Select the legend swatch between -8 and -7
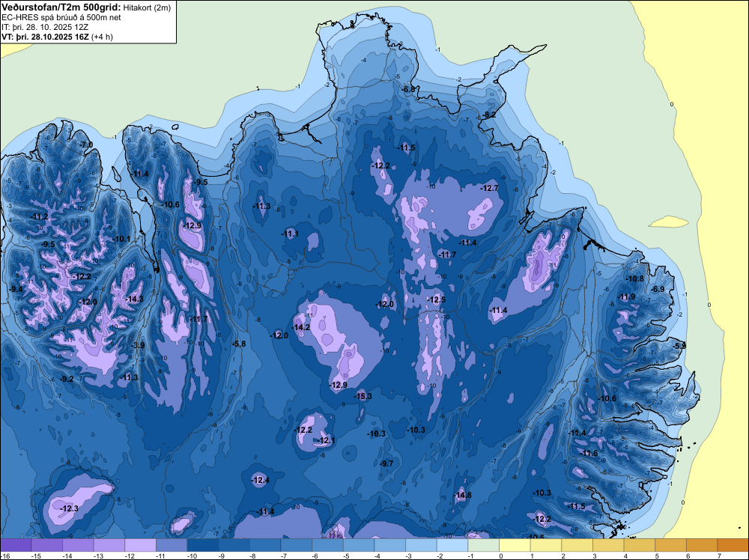The height and width of the screenshot is (560, 749). coord(265,545)
